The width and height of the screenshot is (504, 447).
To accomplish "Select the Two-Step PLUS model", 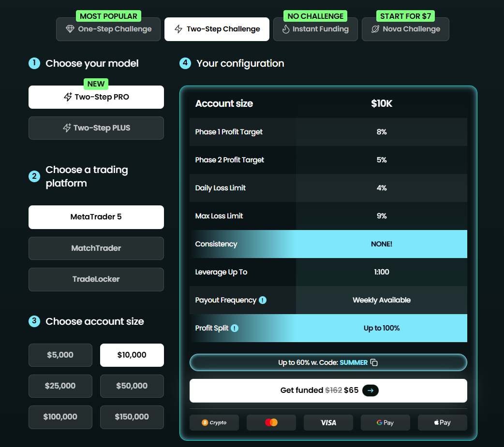I will click(x=96, y=128).
